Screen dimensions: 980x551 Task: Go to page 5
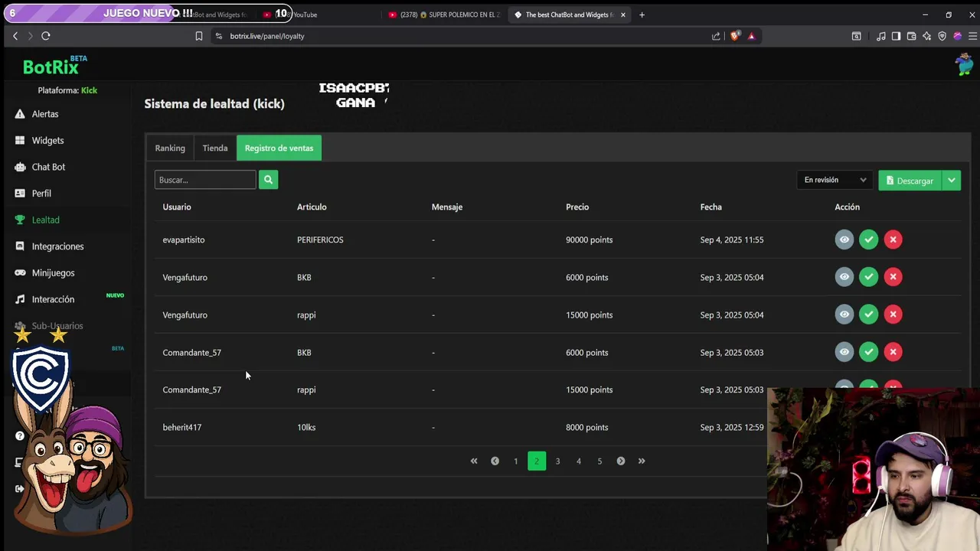599,461
